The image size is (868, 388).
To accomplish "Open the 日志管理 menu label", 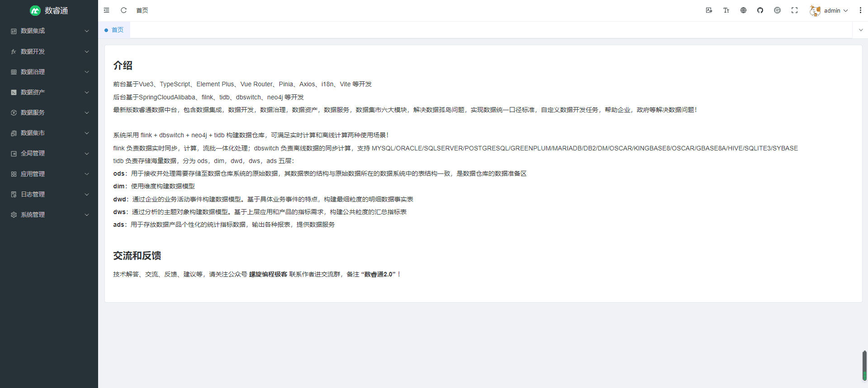I will pyautogui.click(x=33, y=194).
